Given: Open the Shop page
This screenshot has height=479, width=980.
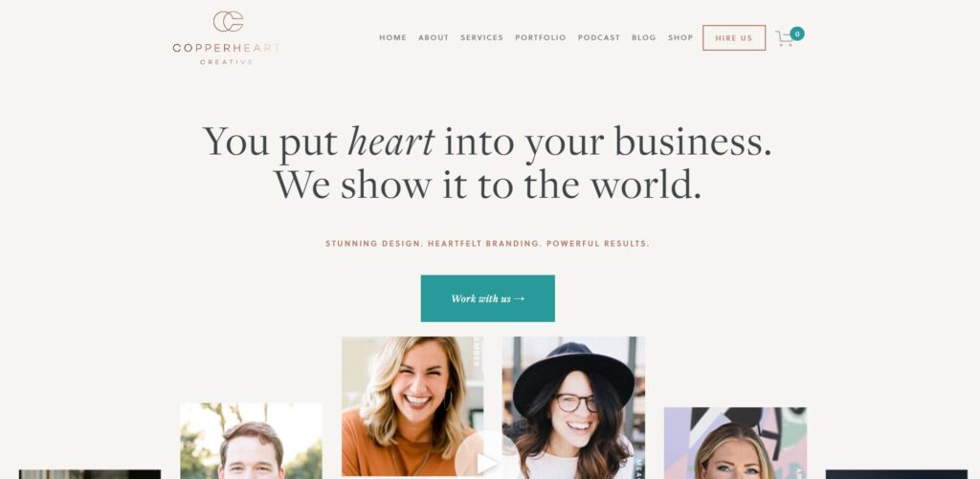Looking at the screenshot, I should click(x=680, y=37).
